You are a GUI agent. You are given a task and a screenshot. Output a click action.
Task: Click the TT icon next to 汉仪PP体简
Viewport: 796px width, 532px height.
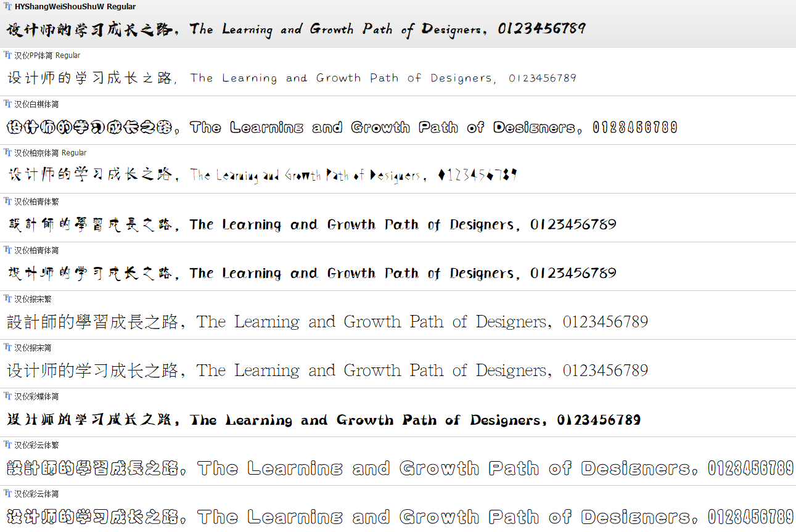(x=7, y=55)
